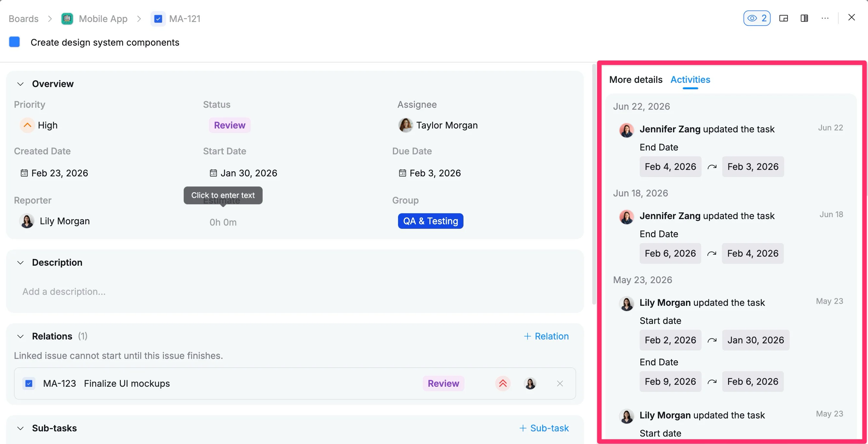Click the urgent priority icon on MA-123
Screen dimensions: 868x444
pyautogui.click(x=503, y=383)
